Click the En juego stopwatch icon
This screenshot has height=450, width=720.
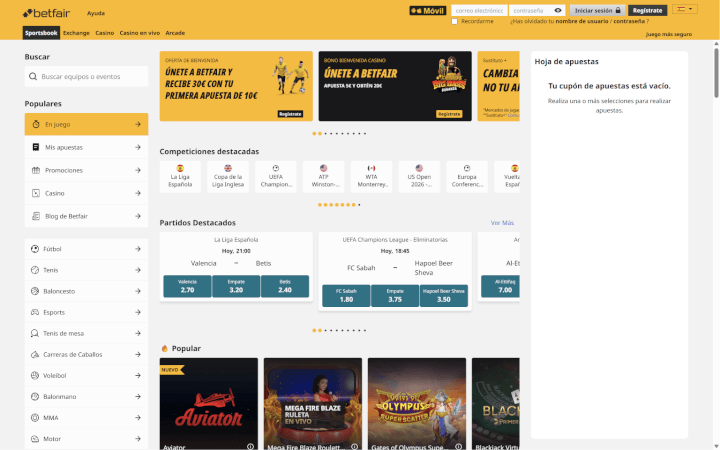[36, 124]
